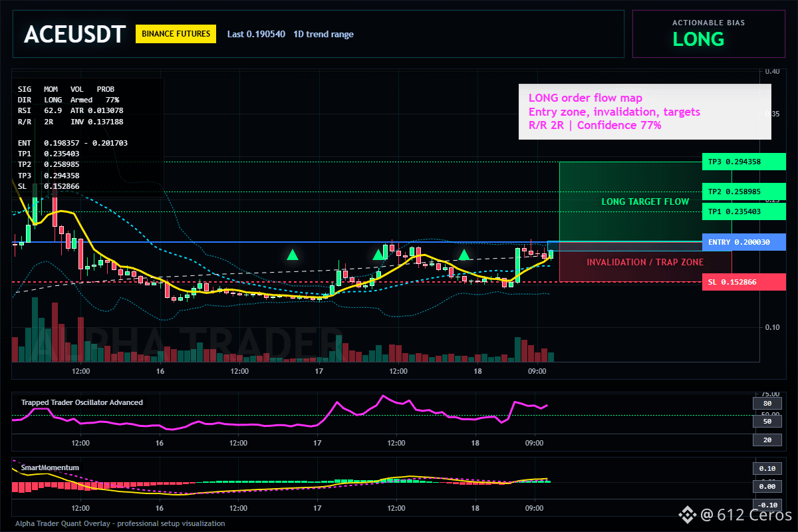Click the 0.40 price axis label
798x532 pixels.
click(x=772, y=71)
